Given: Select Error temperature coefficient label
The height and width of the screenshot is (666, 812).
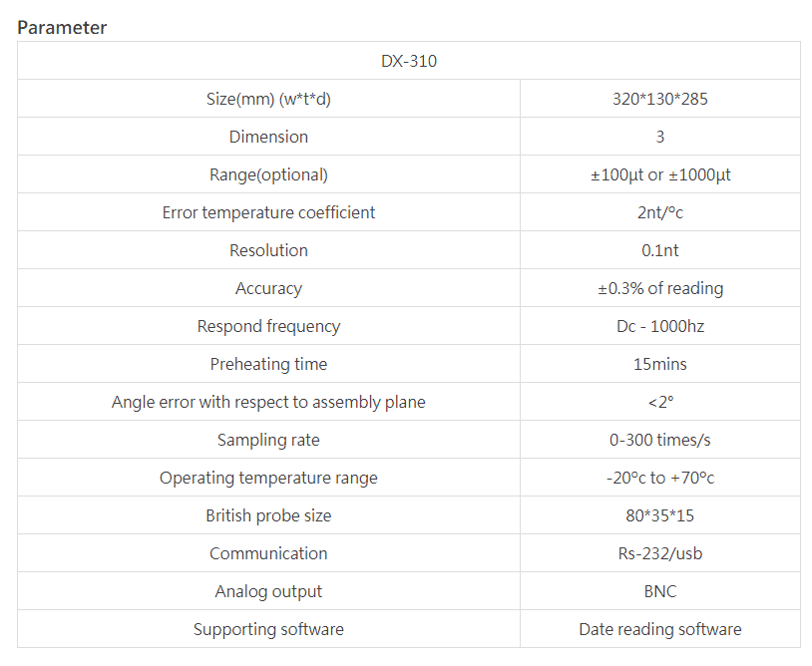Looking at the screenshot, I should pyautogui.click(x=268, y=212).
